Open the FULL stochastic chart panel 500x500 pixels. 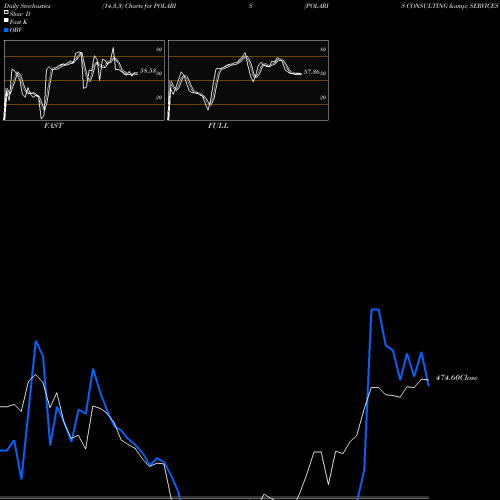[x=248, y=80]
